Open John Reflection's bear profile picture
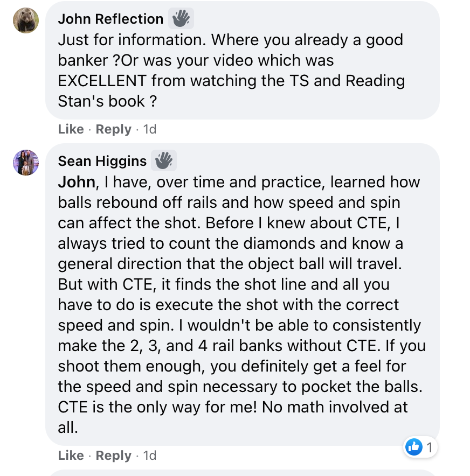 [x=26, y=21]
